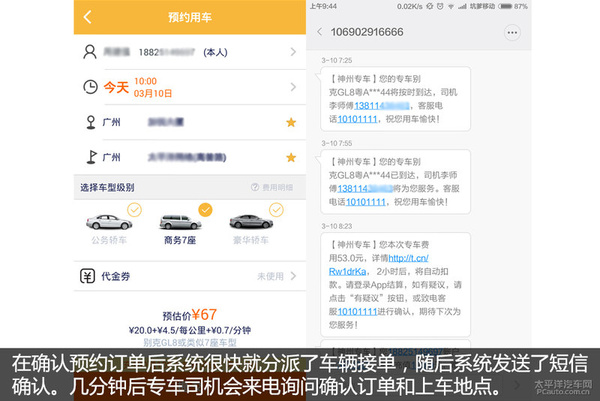
Task: Tap 今天 10:00 03月10日 time text
Action: point(138,87)
